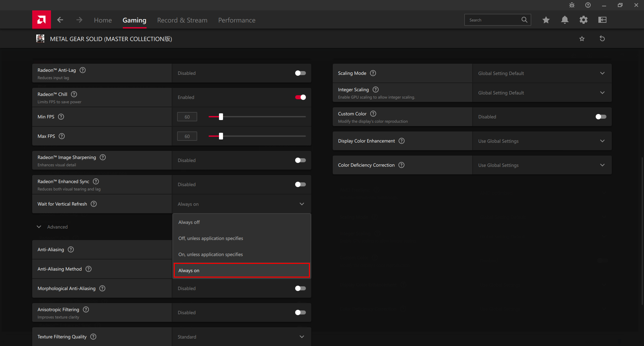The height and width of the screenshot is (346, 644).
Task: Toggle the sidebar panel icon
Action: 602,20
